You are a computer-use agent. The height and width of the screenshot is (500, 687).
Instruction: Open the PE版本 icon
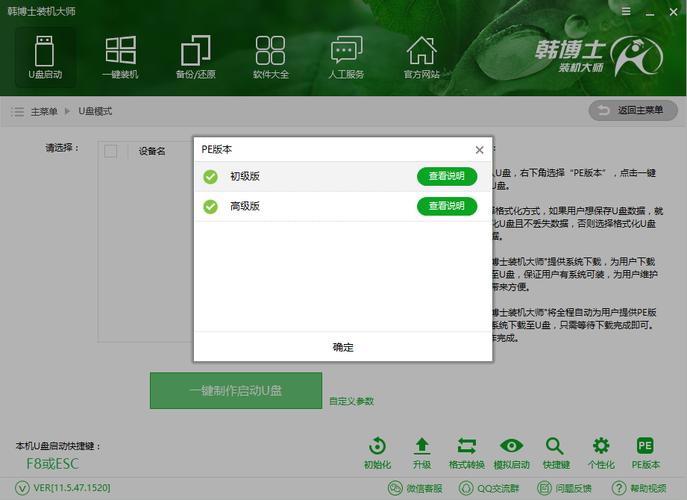pyautogui.click(x=645, y=453)
